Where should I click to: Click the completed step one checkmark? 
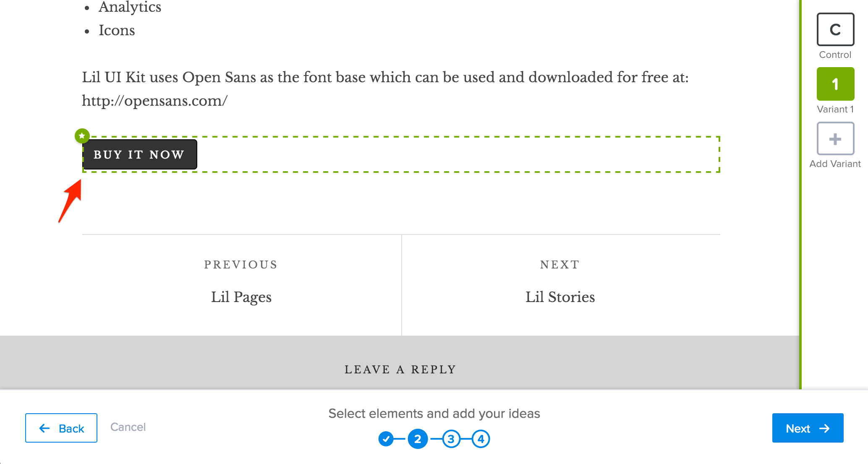click(x=386, y=439)
